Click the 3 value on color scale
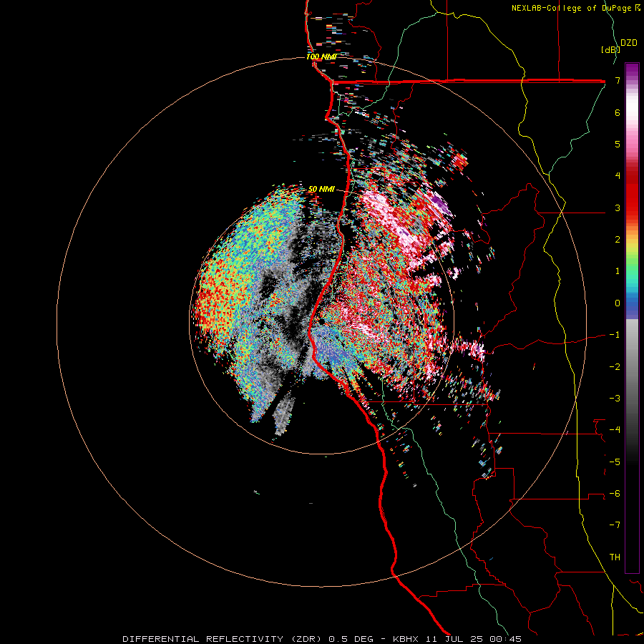This screenshot has height=644, width=644. [618, 208]
